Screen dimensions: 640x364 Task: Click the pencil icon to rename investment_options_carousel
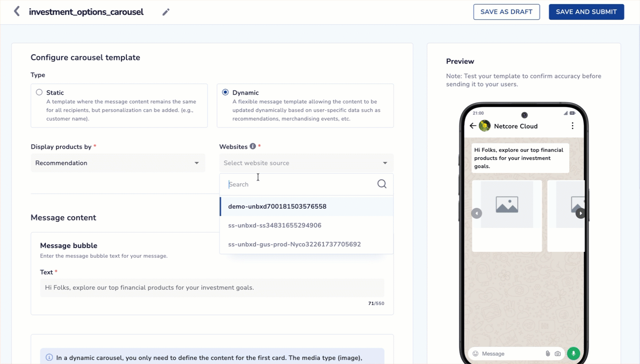tap(165, 12)
